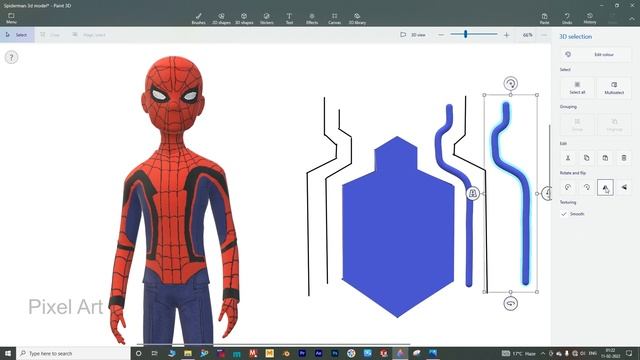Click the Cut icon under Edit
This screenshot has width=640, height=360.
click(x=568, y=158)
